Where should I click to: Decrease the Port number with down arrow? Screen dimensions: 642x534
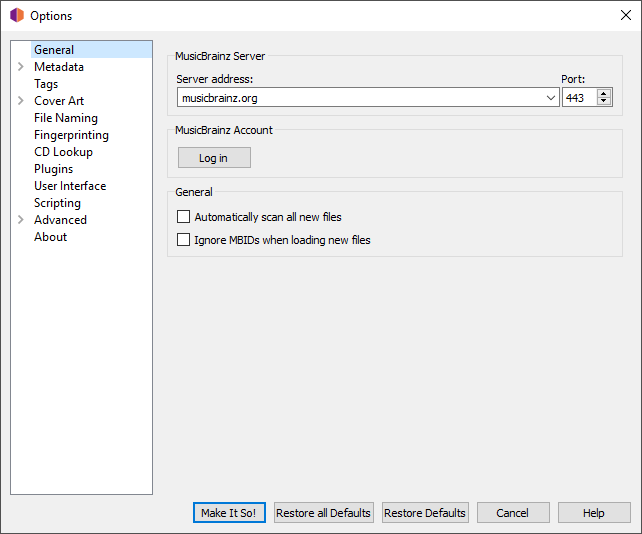(x=604, y=101)
